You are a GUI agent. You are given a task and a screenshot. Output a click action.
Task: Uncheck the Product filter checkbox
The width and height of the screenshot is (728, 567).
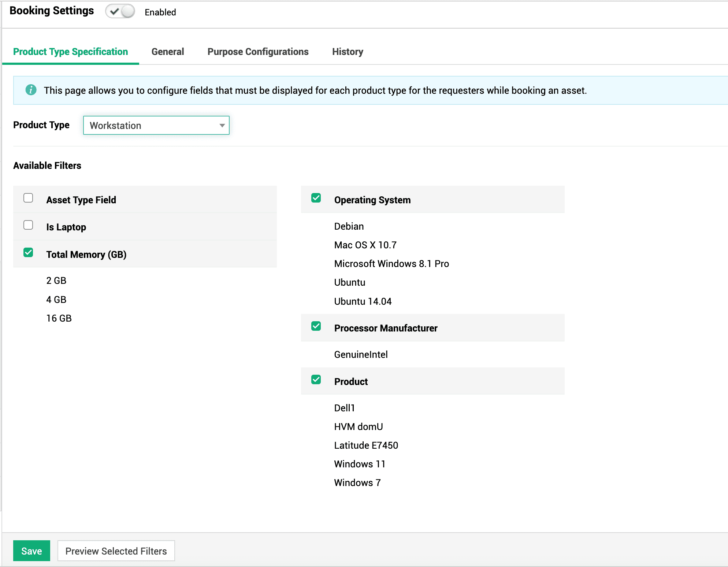pyautogui.click(x=316, y=380)
